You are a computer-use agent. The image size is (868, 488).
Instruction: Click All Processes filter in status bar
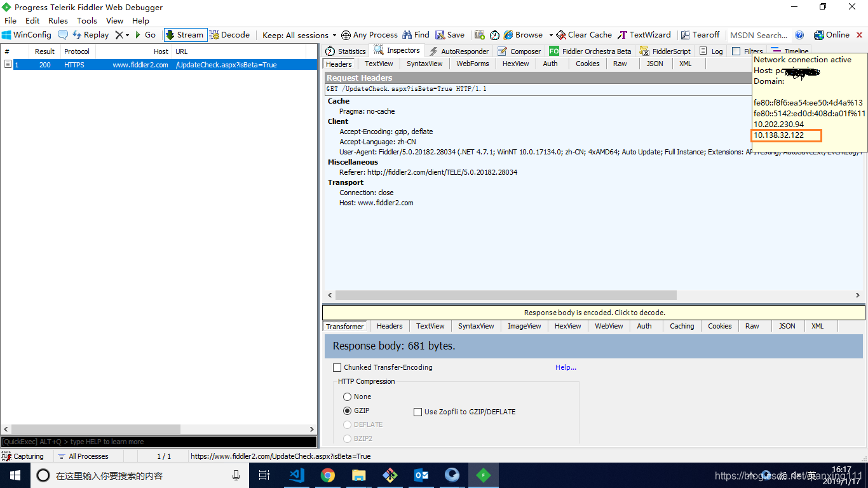(x=83, y=456)
